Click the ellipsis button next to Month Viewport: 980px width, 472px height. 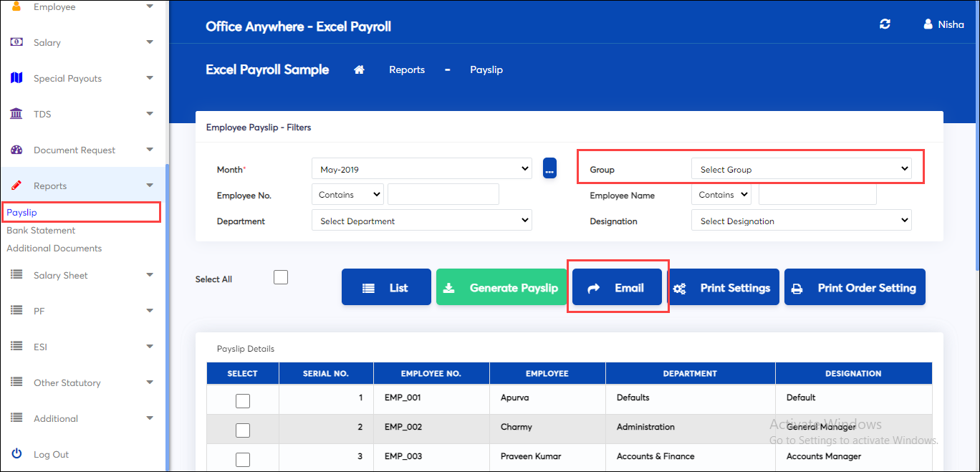pos(549,168)
